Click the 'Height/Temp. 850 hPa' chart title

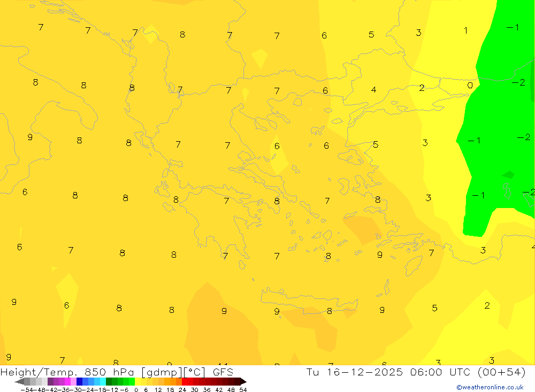pyautogui.click(x=67, y=372)
